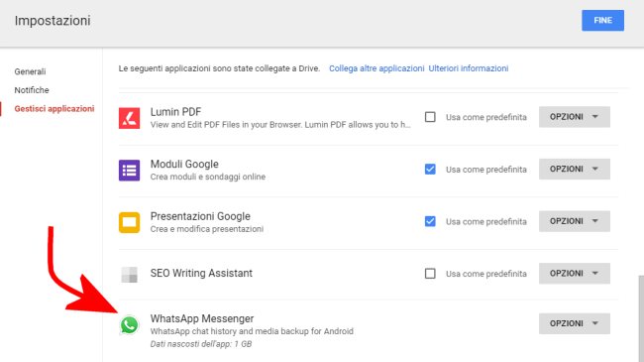Click the Impostazioni heading
Viewport: 644px width, 362px height.
[x=53, y=21]
